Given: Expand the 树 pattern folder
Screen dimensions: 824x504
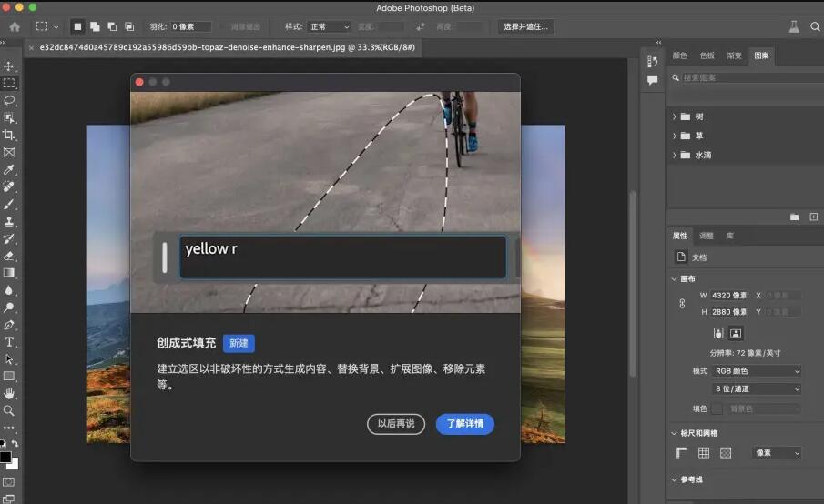Looking at the screenshot, I should [x=675, y=116].
